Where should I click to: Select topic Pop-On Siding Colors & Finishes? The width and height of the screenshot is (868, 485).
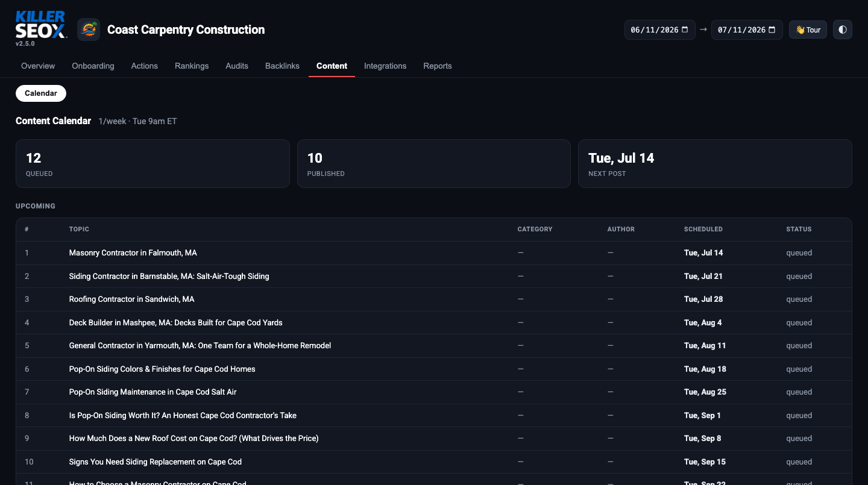tap(162, 369)
